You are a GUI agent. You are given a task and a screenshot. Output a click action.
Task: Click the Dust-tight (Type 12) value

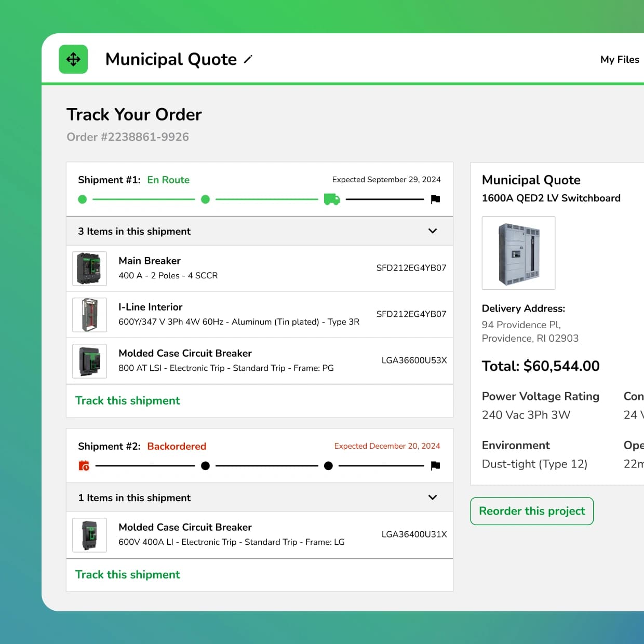pos(534,464)
